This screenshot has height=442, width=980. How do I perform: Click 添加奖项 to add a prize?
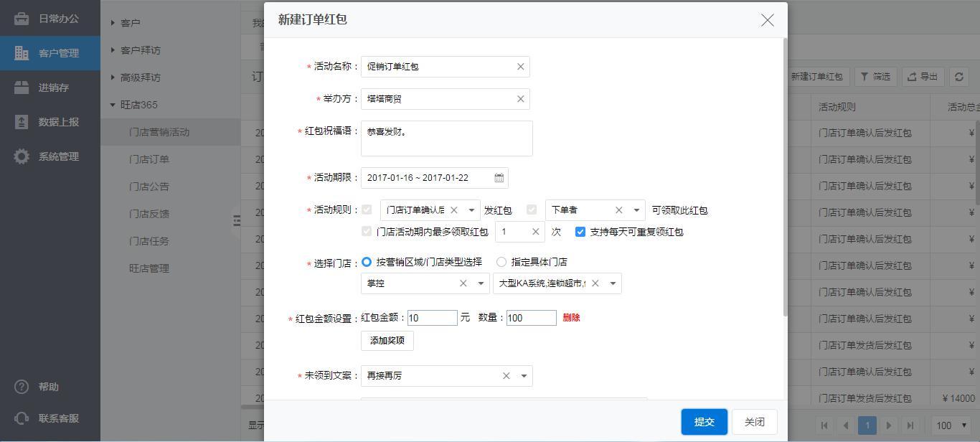[387, 340]
